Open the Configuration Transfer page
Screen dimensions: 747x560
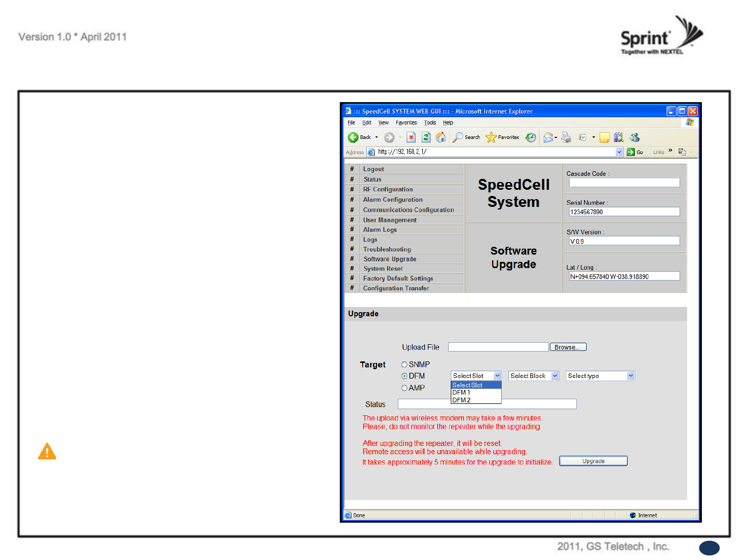point(396,288)
